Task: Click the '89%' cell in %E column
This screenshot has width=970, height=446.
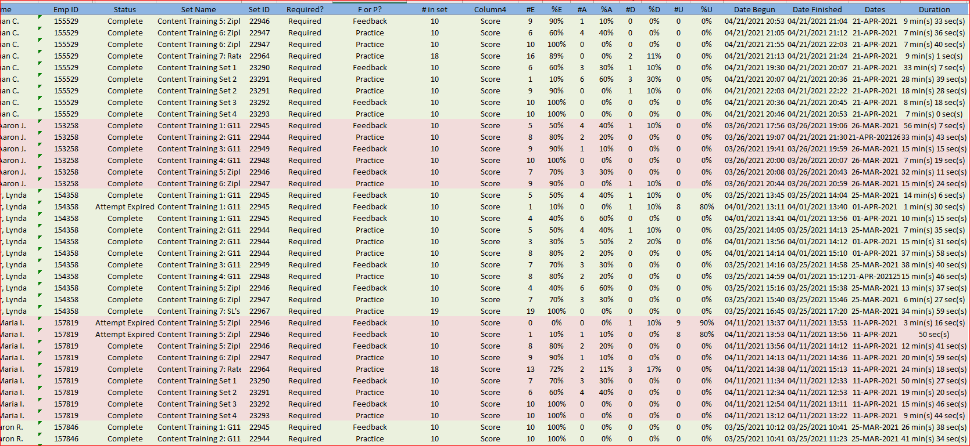Action: (x=556, y=56)
